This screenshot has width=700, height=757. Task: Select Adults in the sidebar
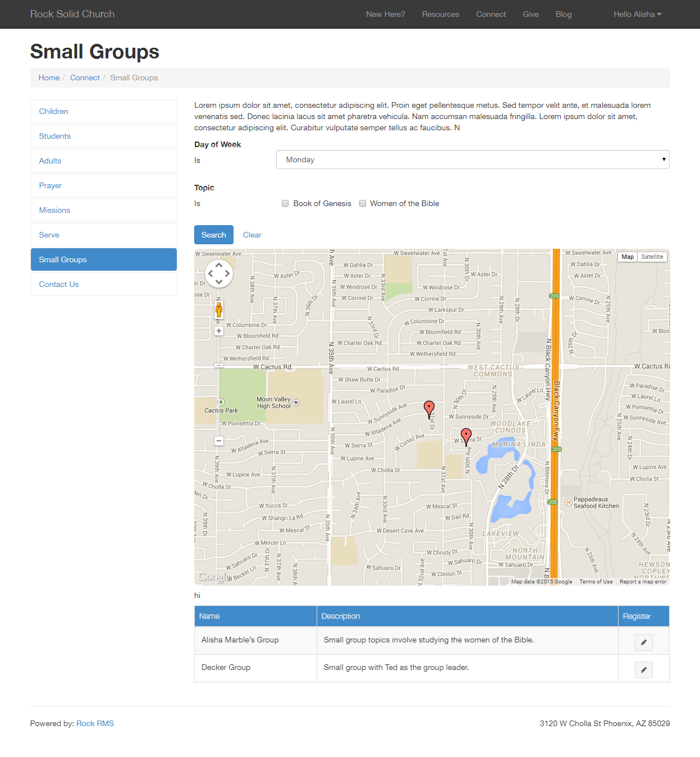(104, 161)
